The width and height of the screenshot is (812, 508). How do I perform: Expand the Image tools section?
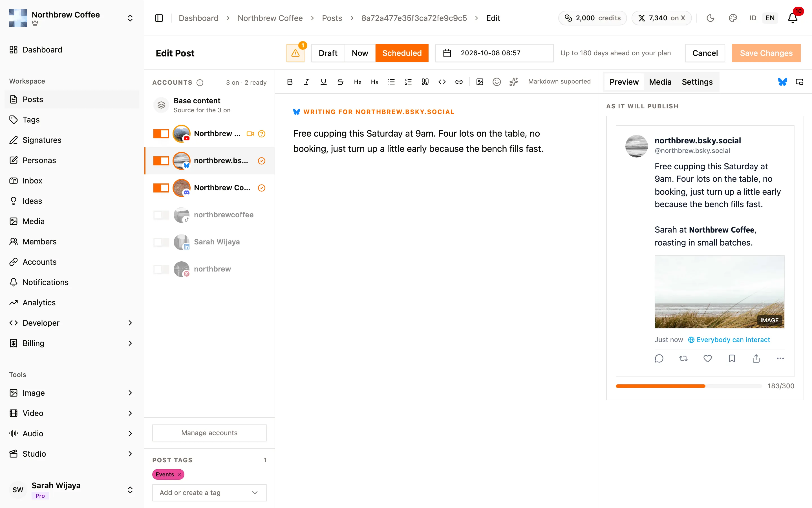(72, 393)
